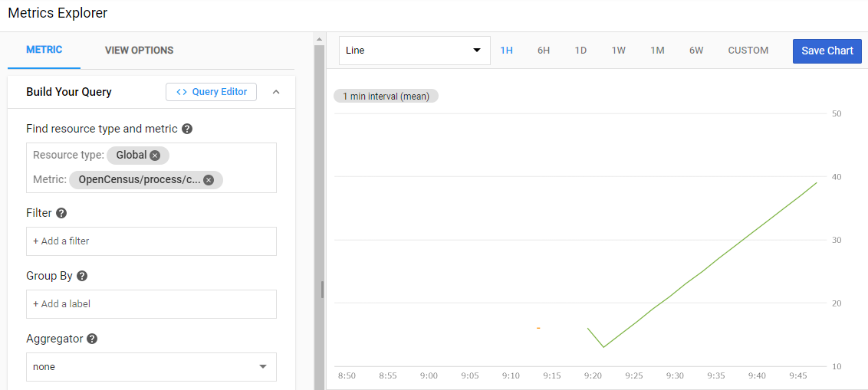Open the Aggregator help icon
This screenshot has width=868, height=390.
tap(93, 339)
